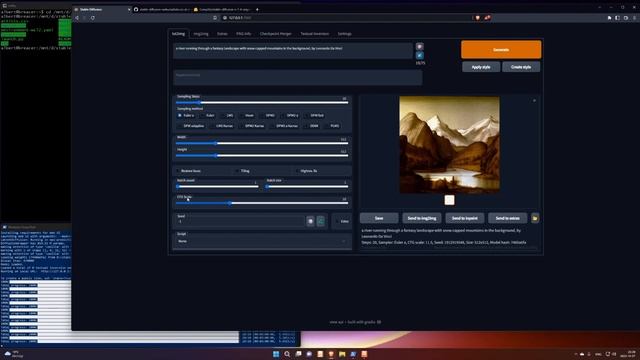This screenshot has height=360, width=640.
Task: Click the blue paste-parameters arrow icon beside prompt
Action: pyautogui.click(x=420, y=56)
